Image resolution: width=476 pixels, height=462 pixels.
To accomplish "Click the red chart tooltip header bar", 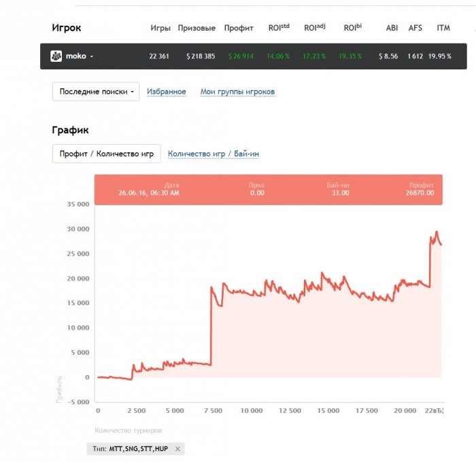I will [268, 189].
